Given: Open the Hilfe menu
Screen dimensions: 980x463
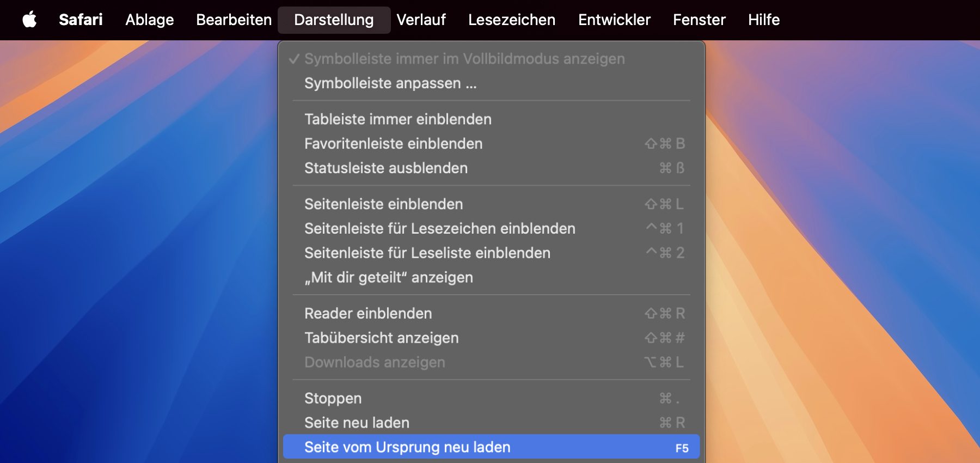Looking at the screenshot, I should (763, 20).
